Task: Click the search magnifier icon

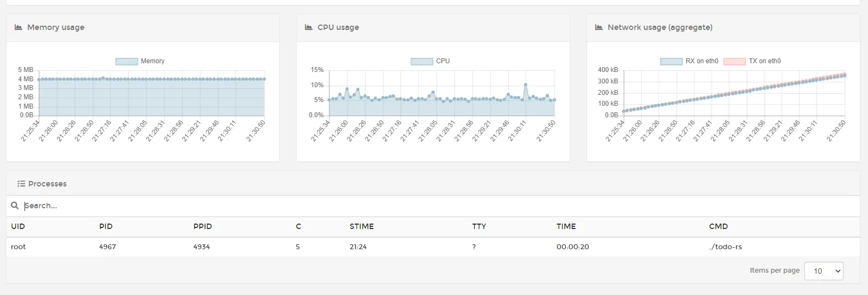Action: [x=15, y=206]
